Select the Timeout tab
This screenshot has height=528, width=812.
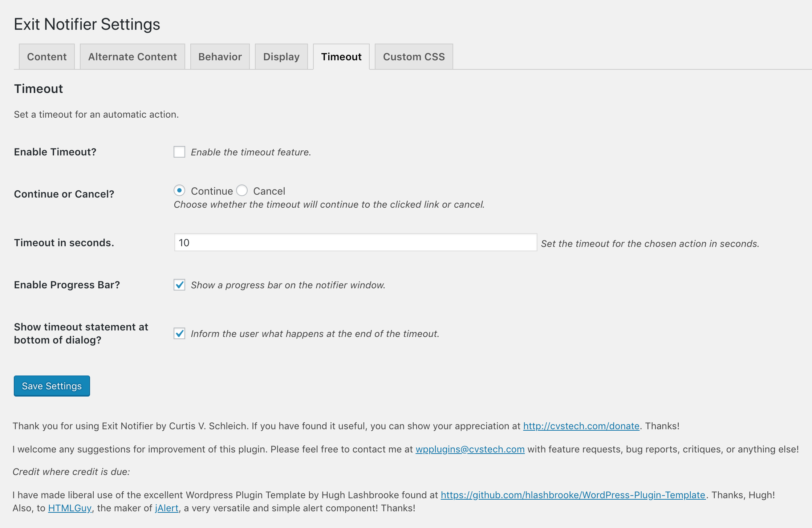(x=341, y=57)
